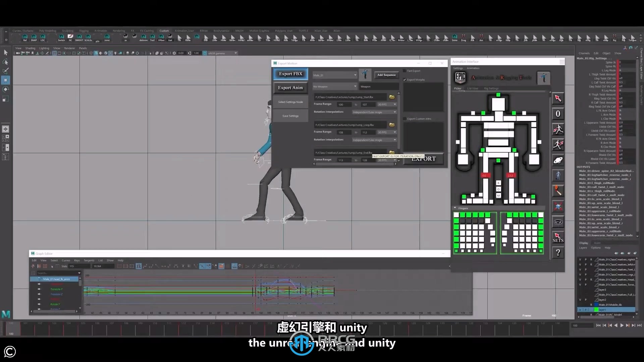Toggle the eye visibility button in Animation Interface
The height and width of the screenshot is (362, 644).
point(558,222)
